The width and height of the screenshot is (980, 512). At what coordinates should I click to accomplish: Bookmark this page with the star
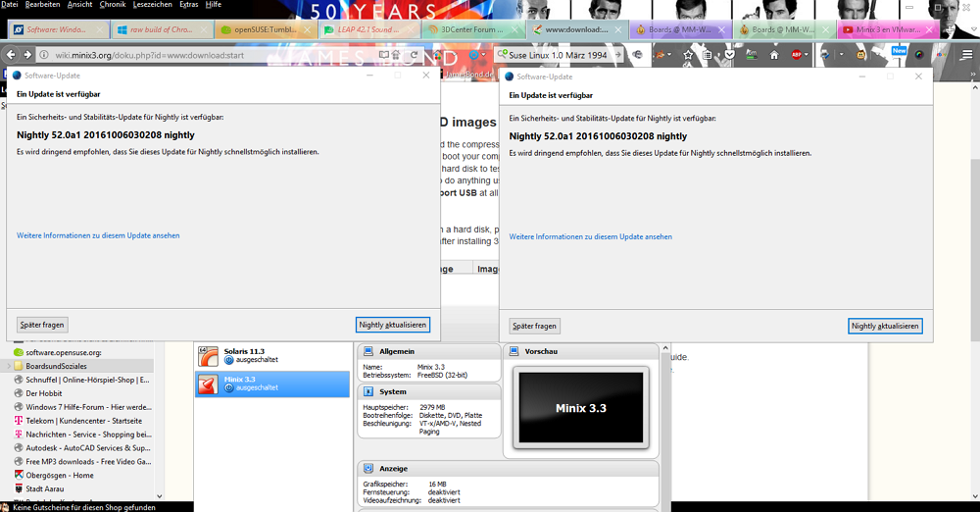[688, 55]
